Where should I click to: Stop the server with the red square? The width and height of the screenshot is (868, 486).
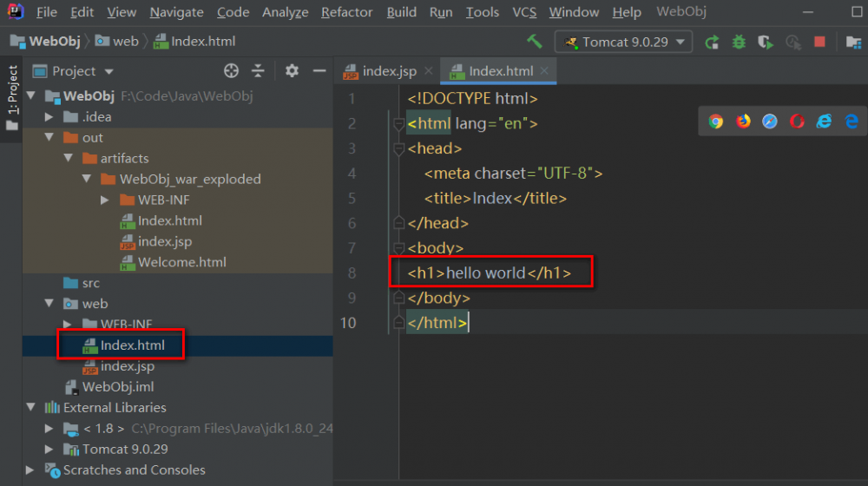click(x=820, y=42)
